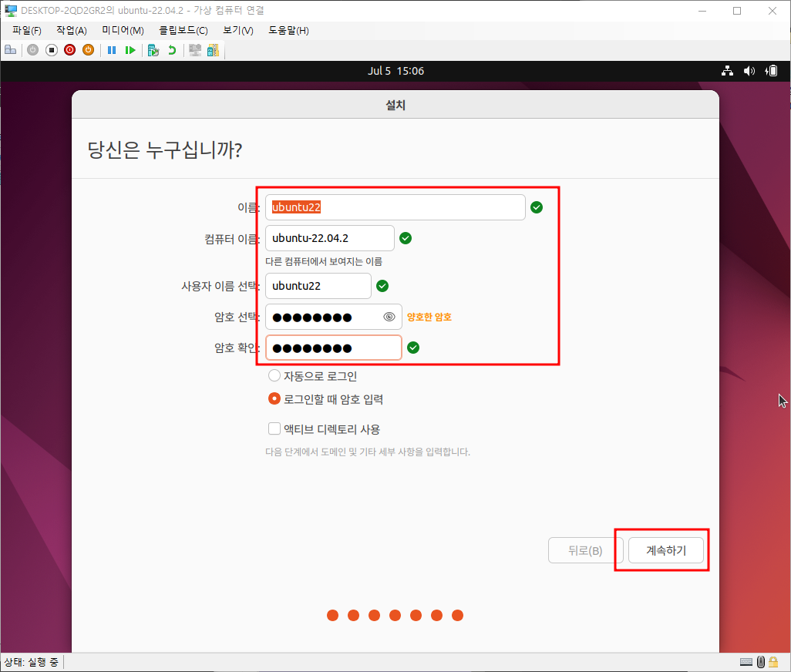Click the 당신은 누구십니까? heading
The height and width of the screenshot is (672, 791).
point(164,150)
